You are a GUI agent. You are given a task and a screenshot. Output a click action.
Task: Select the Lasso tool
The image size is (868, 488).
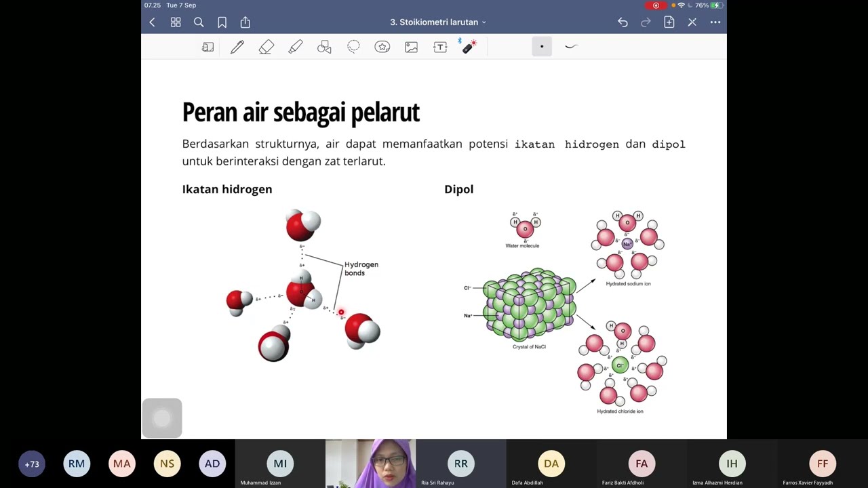(x=353, y=47)
